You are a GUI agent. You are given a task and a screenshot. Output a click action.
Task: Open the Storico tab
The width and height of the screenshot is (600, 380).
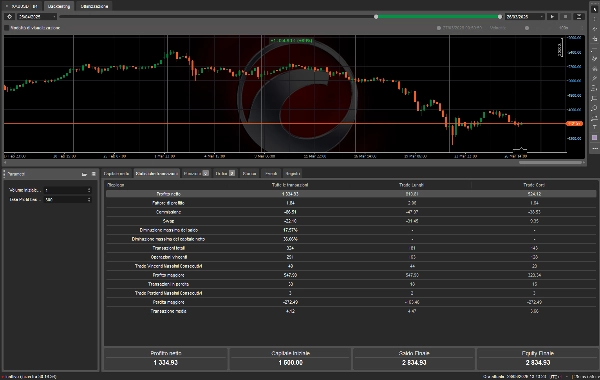[x=249, y=173]
